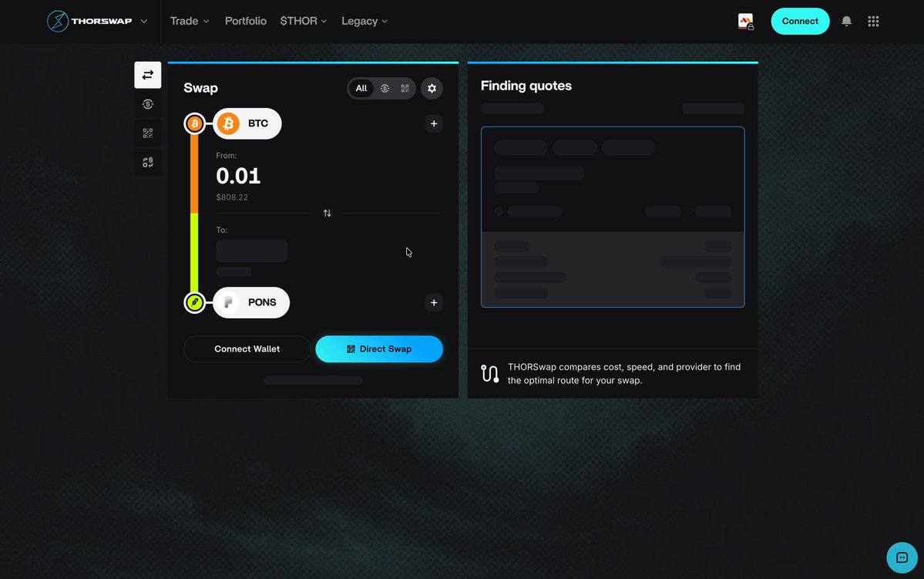
Task: Open the bottom sidebar swap-dollar icon
Action: pos(148,162)
